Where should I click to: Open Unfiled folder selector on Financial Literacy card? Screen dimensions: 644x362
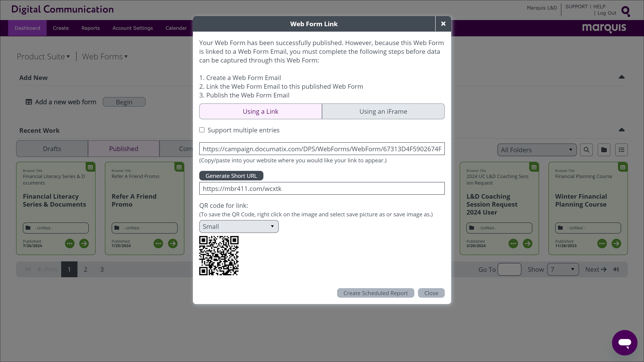[56, 228]
